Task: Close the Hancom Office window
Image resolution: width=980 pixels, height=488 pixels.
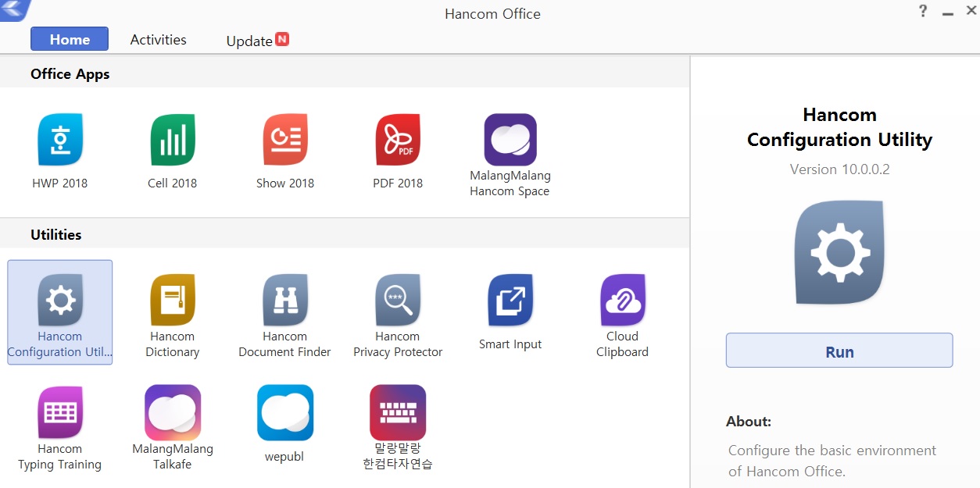Action: 971,11
